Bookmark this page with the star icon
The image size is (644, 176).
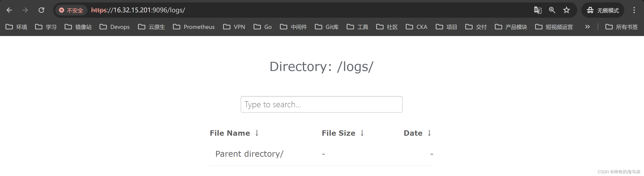pos(567,10)
